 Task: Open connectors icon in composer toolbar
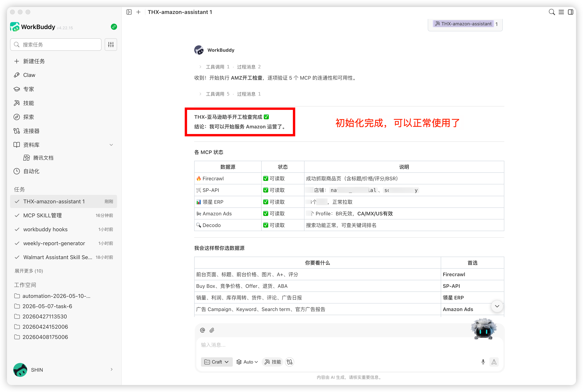click(x=290, y=362)
